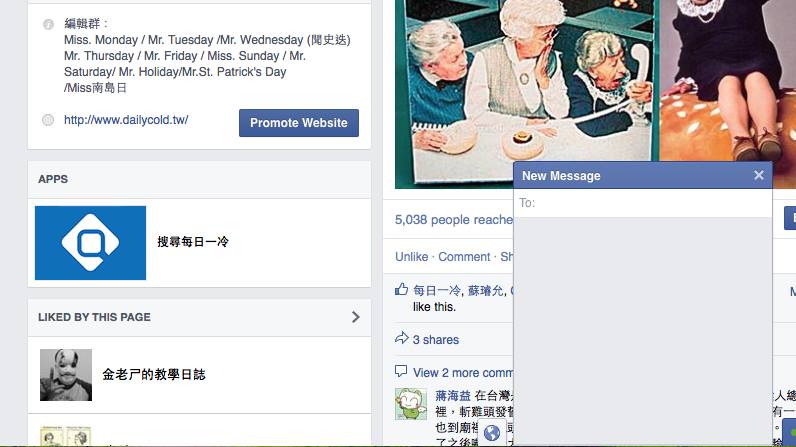This screenshot has height=447, width=796.
Task: Close the New Message window
Action: click(x=758, y=175)
